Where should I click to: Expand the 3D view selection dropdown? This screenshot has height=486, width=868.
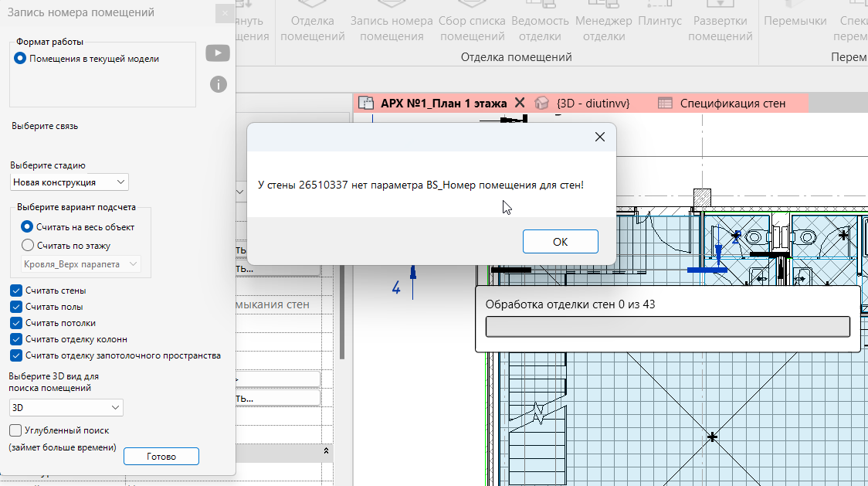[66, 407]
